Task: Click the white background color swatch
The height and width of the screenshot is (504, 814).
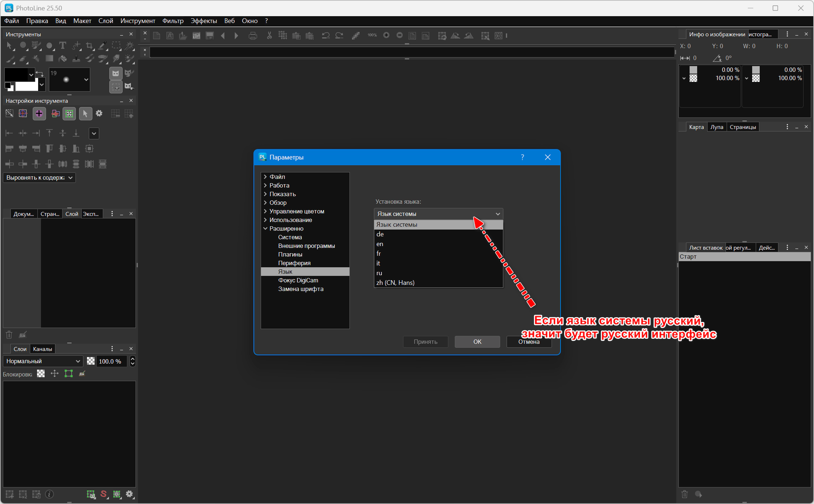Action: click(26, 86)
